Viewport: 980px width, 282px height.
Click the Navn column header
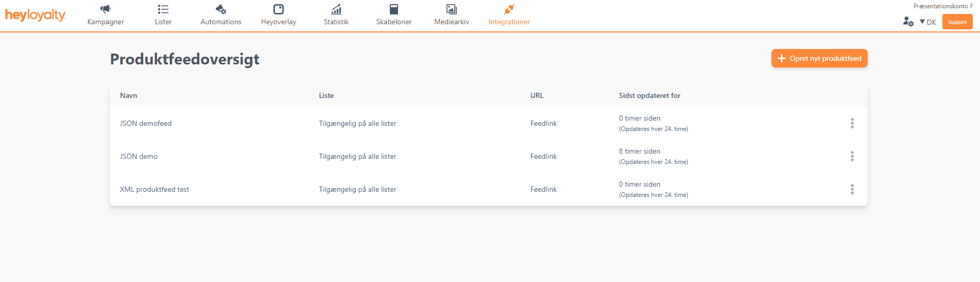pyautogui.click(x=128, y=95)
